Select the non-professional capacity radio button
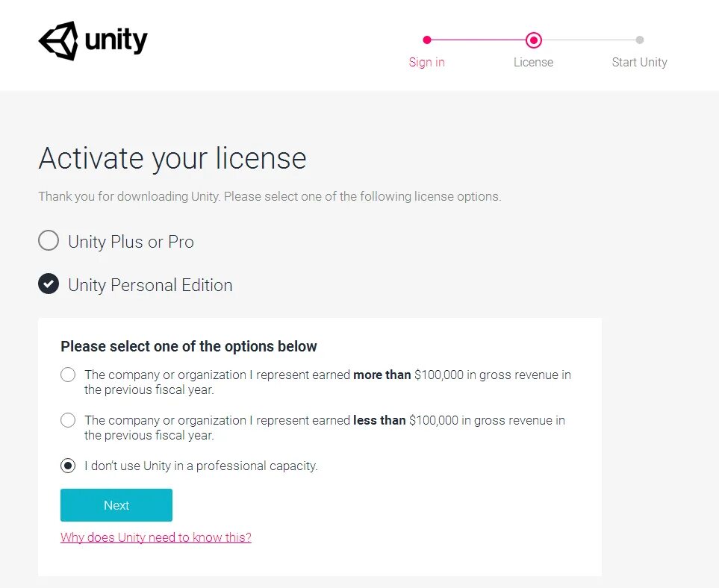719x588 pixels. point(68,466)
